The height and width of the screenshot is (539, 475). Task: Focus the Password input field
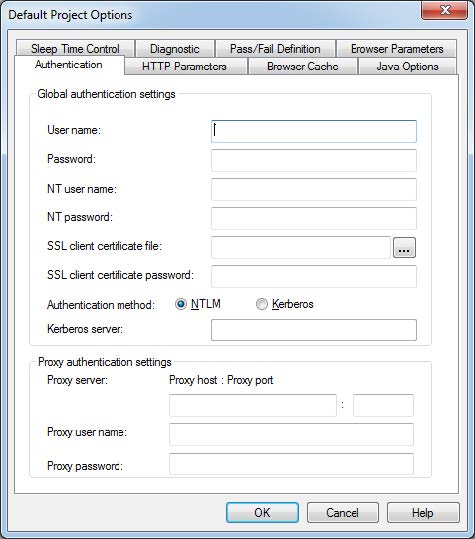point(314,160)
